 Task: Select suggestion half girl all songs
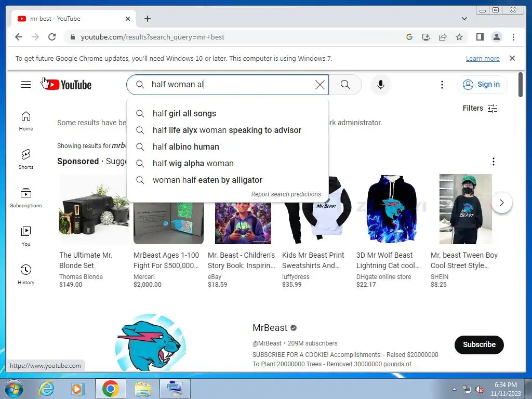pos(228,113)
